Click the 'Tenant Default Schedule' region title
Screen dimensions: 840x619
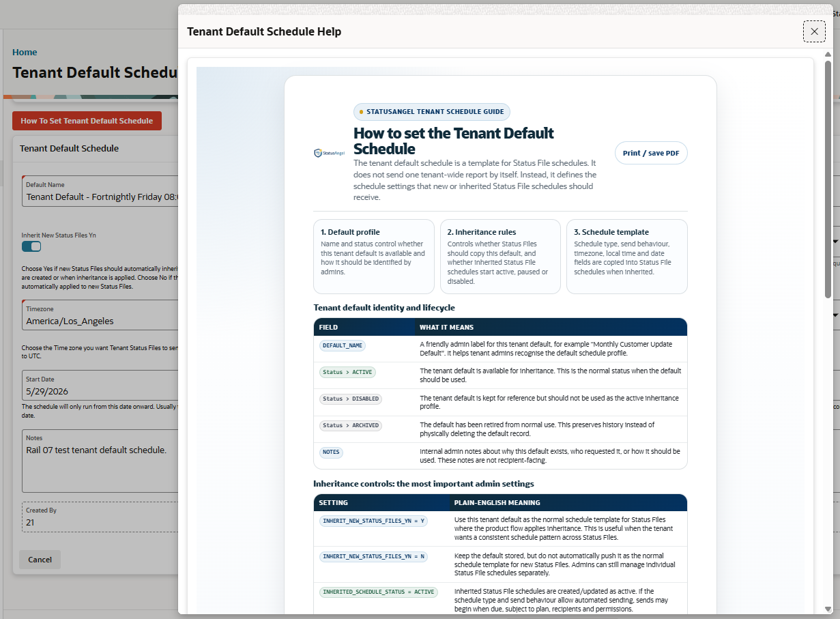(x=69, y=148)
